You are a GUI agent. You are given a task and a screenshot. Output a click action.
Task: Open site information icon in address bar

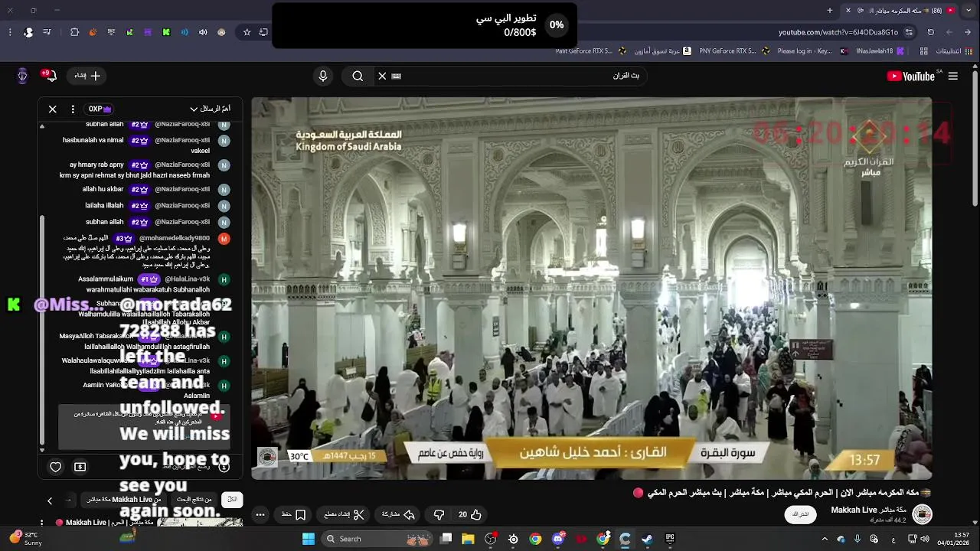pyautogui.click(x=909, y=32)
